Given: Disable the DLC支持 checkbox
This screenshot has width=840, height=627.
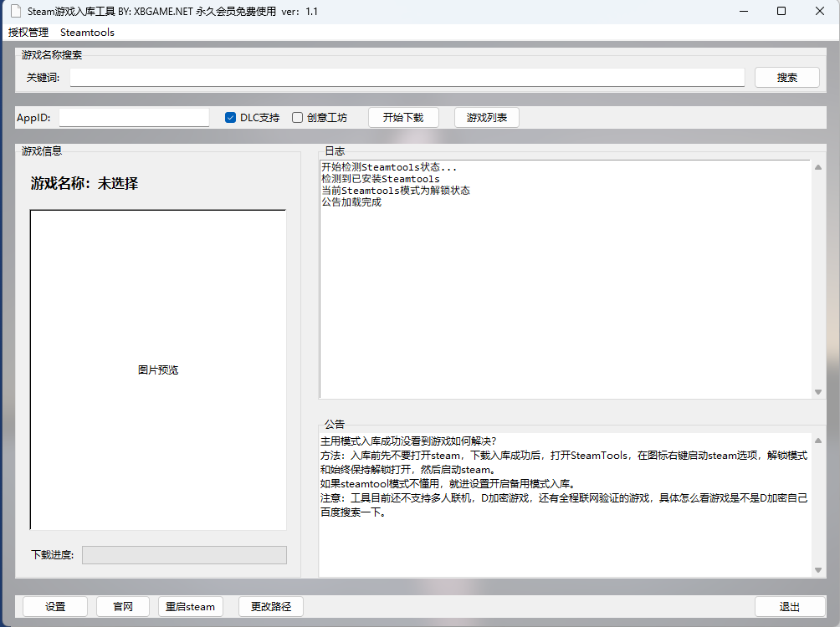Looking at the screenshot, I should point(230,117).
